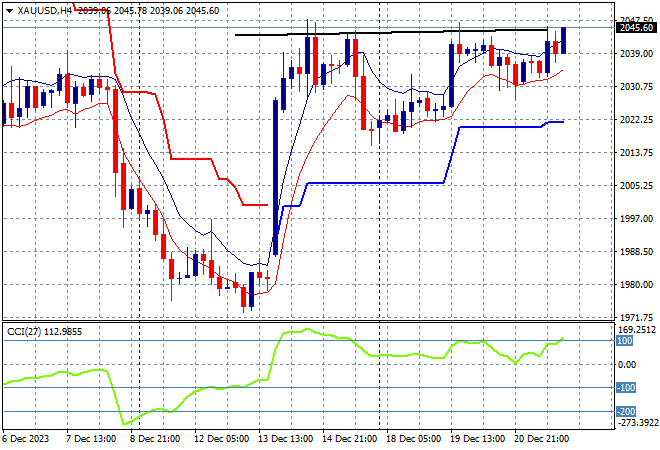Click the 2013.75 price axis label
Image resolution: width=660 pixels, height=450 pixels.
(x=636, y=152)
